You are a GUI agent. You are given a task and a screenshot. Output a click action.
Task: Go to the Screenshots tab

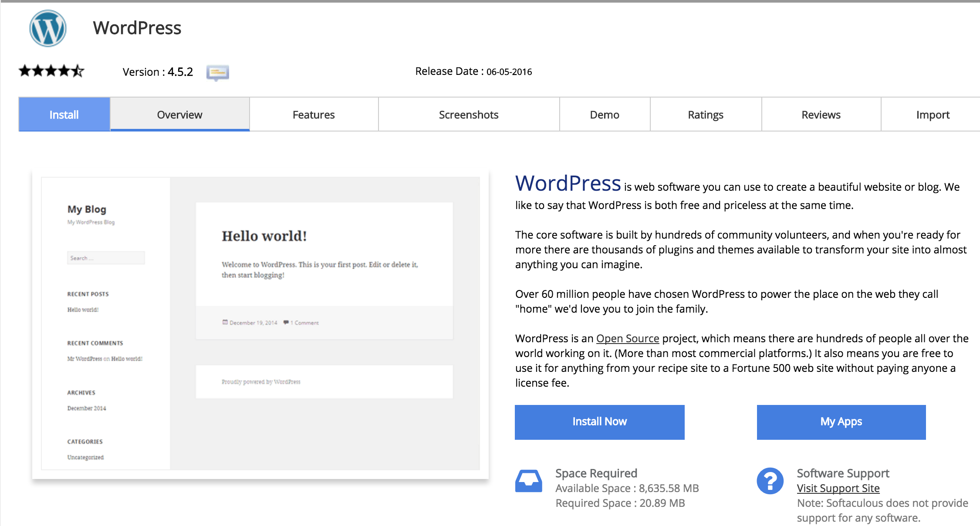(x=469, y=115)
